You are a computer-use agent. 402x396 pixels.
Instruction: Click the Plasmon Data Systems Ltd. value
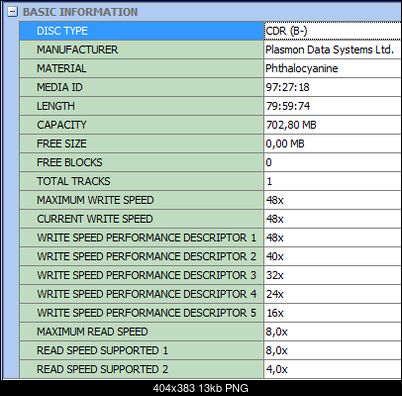click(330, 50)
